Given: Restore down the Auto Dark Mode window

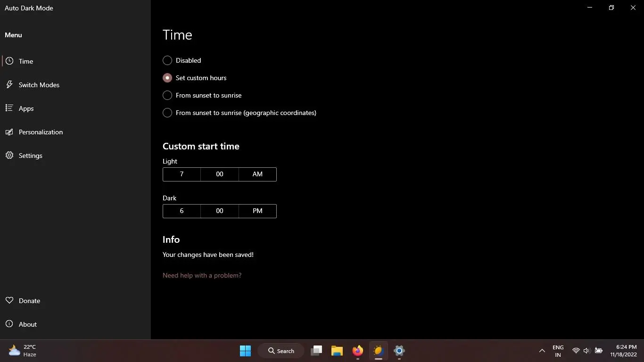Looking at the screenshot, I should point(611,8).
